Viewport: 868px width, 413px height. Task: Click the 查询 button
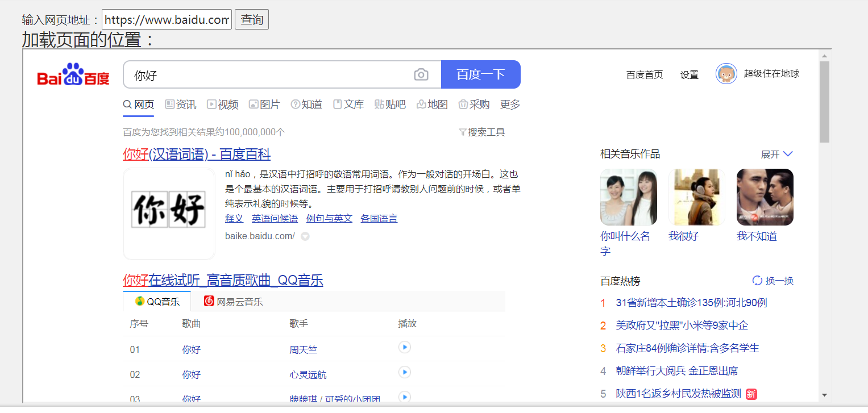coord(252,19)
